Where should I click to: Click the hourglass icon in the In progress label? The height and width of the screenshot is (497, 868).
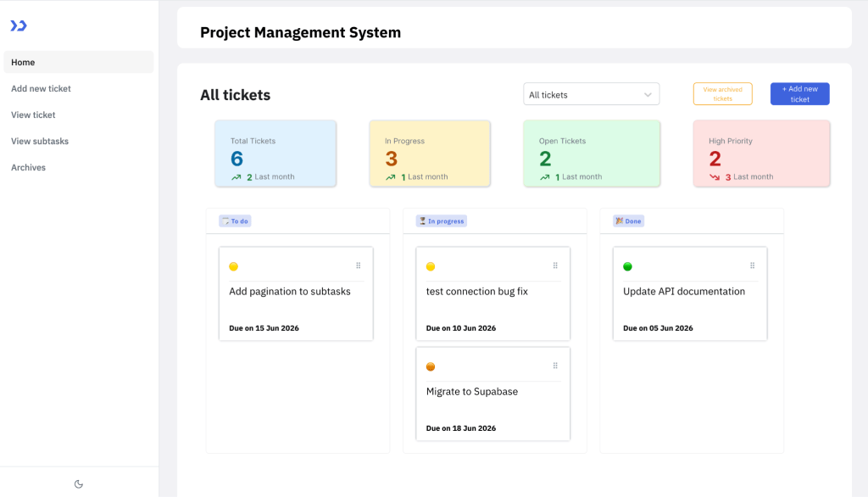pyautogui.click(x=422, y=221)
